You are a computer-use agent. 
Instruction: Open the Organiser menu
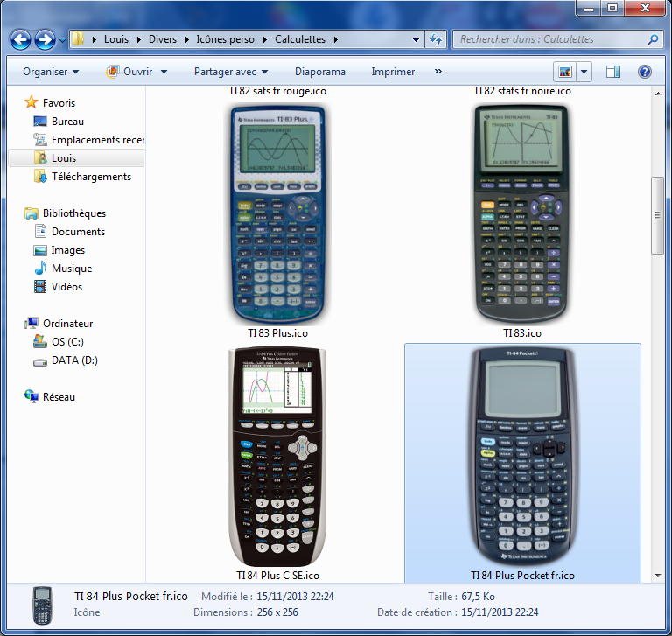(x=51, y=72)
